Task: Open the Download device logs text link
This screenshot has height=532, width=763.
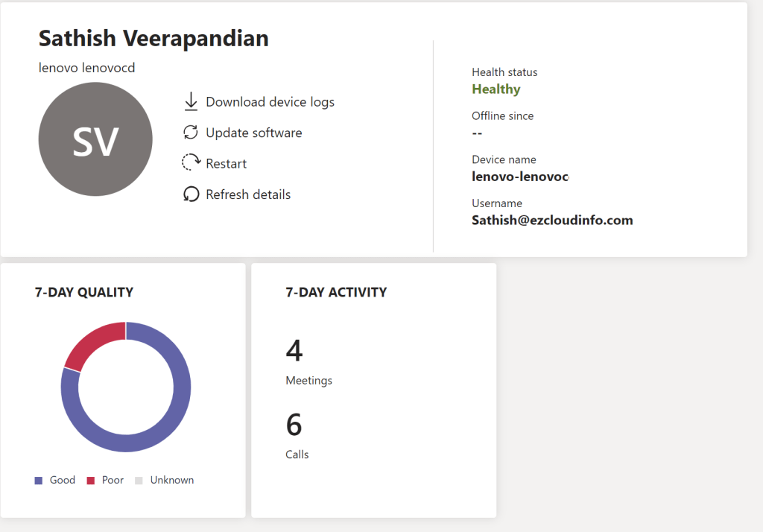Action: (270, 102)
